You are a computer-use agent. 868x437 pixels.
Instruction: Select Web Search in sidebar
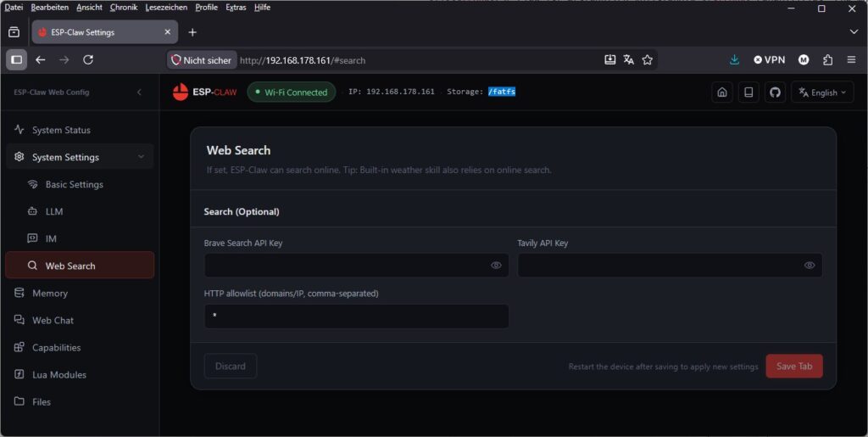pos(80,266)
